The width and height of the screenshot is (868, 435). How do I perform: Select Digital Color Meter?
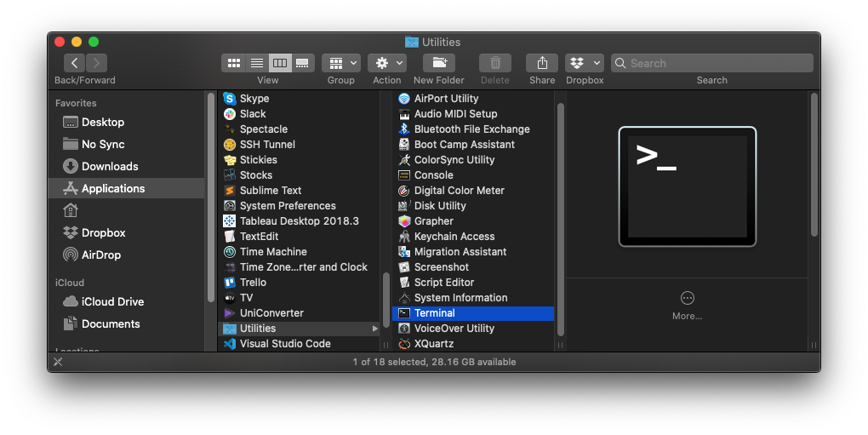point(473,191)
